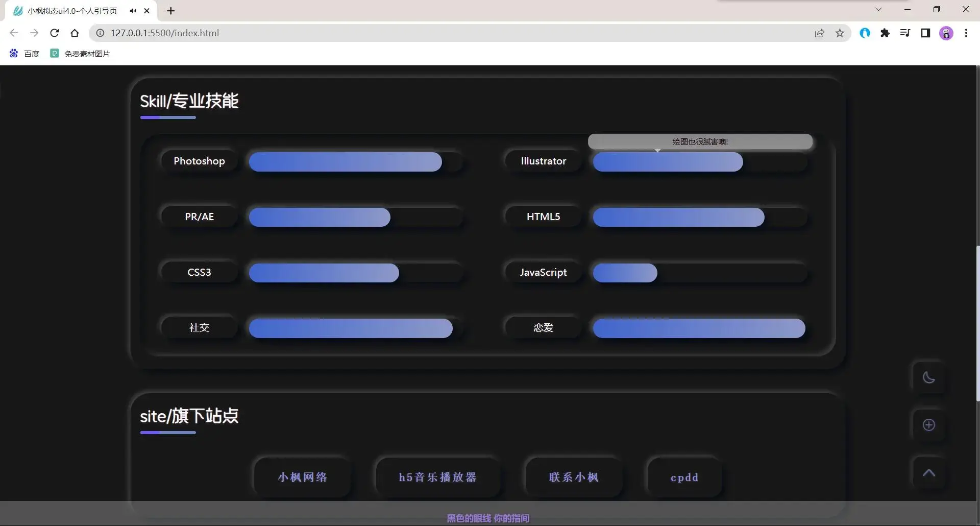Image resolution: width=980 pixels, height=526 pixels.
Task: Toggle dark mode with the moon icon
Action: [928, 377]
